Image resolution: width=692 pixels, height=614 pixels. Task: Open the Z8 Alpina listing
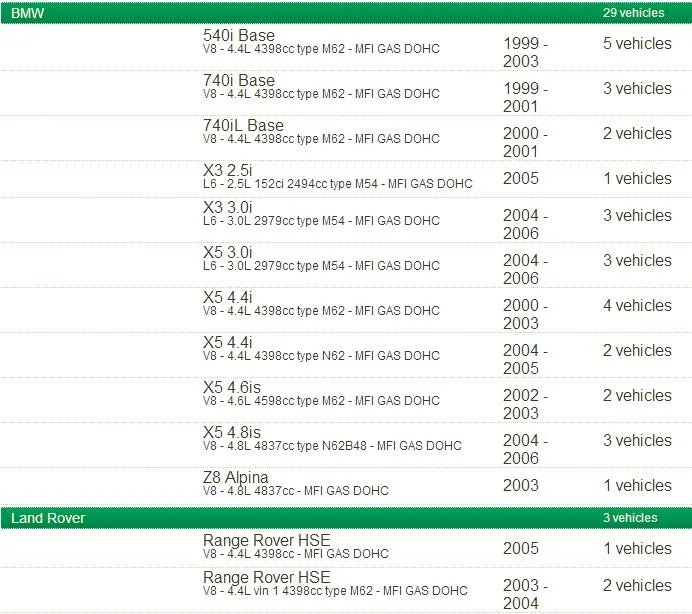(346, 486)
